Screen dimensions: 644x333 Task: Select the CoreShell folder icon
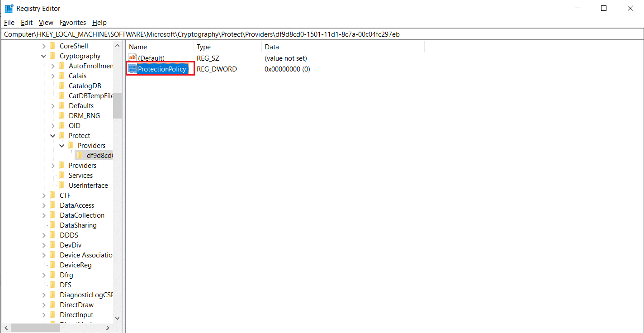(52, 46)
